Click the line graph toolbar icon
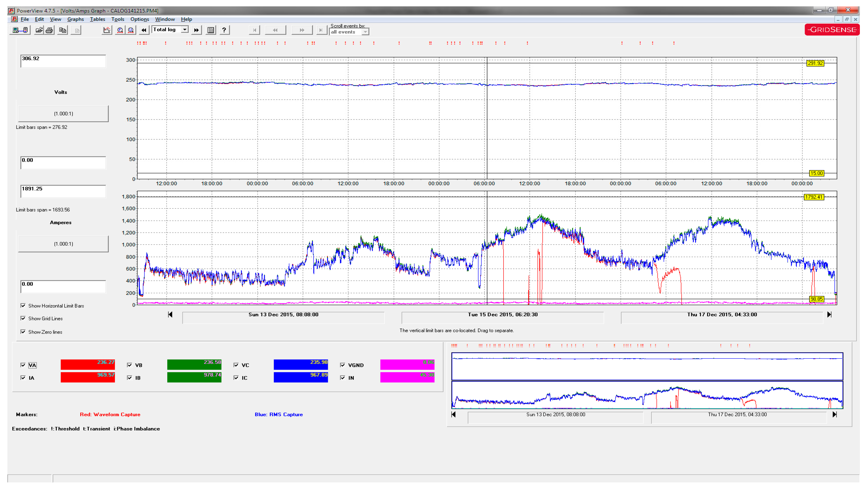Image resolution: width=868 pixels, height=492 pixels. click(107, 30)
